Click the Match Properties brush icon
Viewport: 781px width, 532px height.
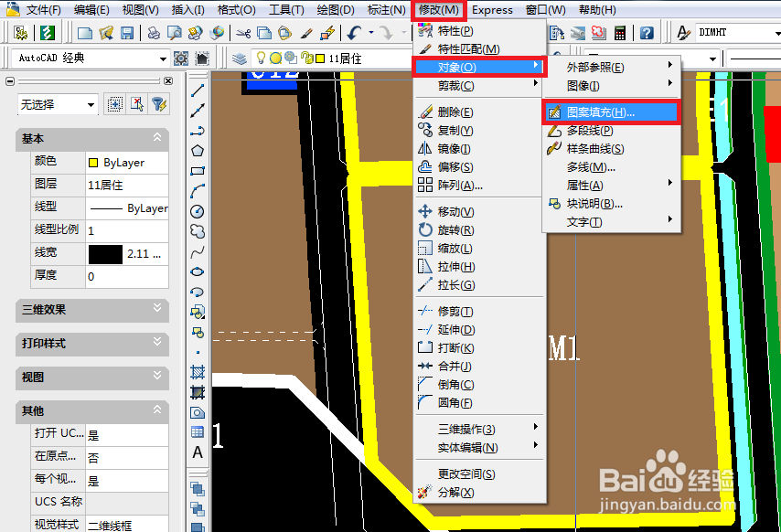(306, 33)
